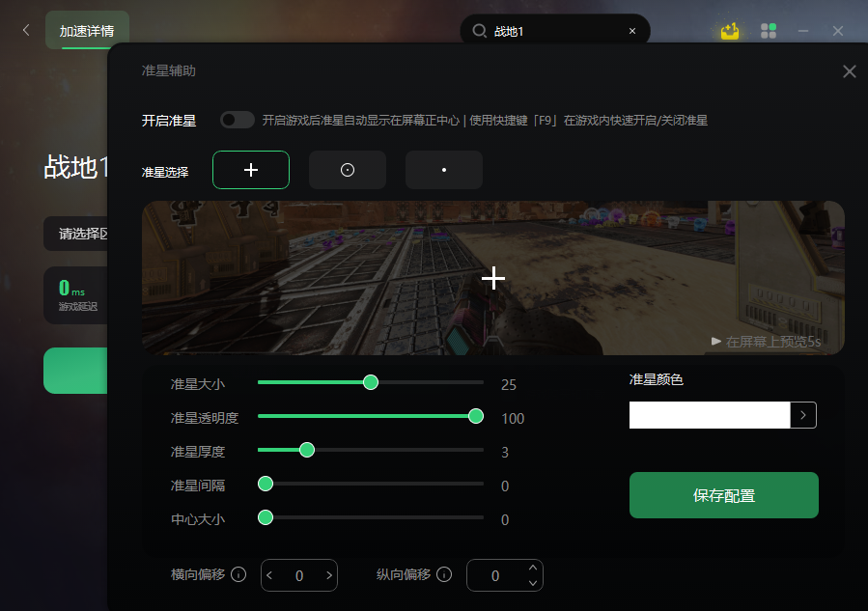This screenshot has width=868, height=611.
Task: Show info for 横向偏移
Action: [238, 574]
